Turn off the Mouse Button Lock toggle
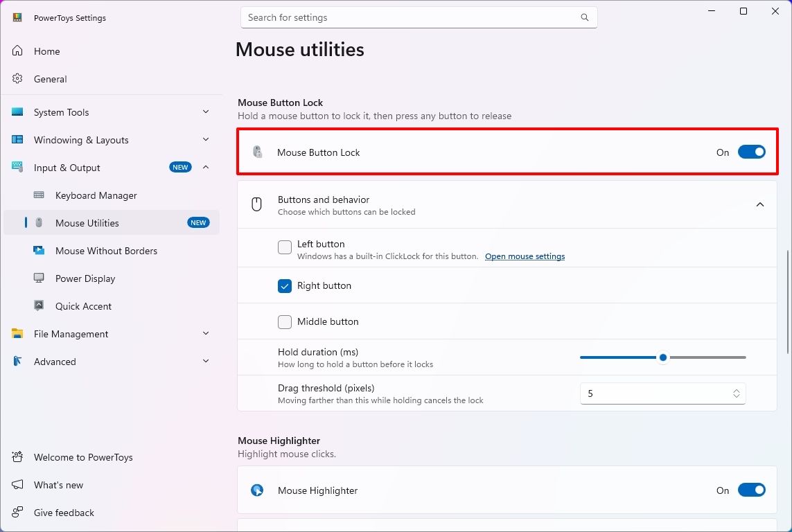Screen dimensions: 792x532 752,152
